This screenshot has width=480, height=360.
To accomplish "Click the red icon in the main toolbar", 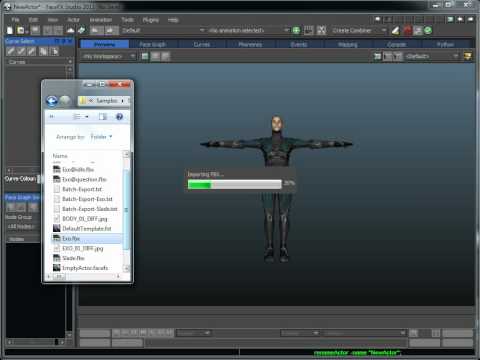I will tap(407, 30).
